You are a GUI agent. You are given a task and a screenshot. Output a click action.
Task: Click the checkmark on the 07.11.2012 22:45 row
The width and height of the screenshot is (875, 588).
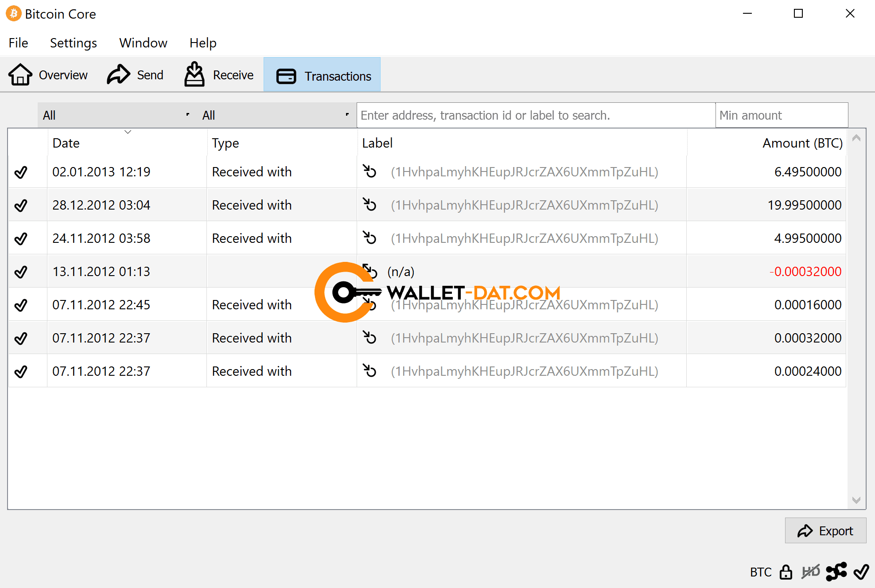point(21,305)
